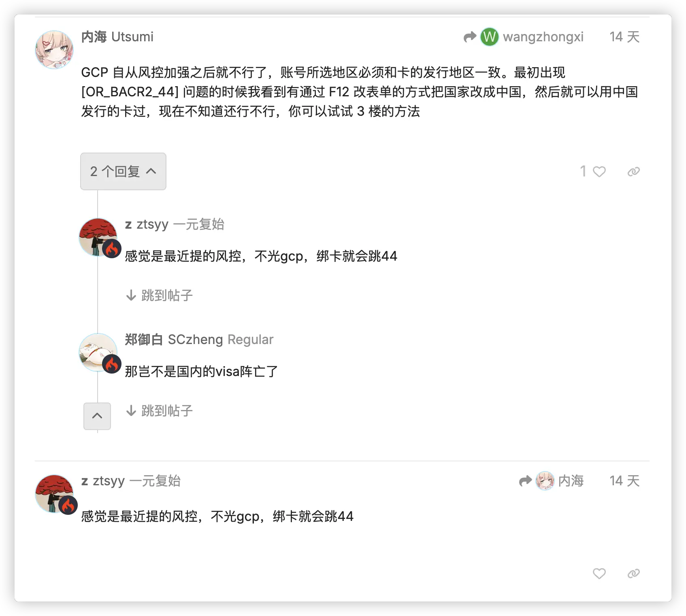Click reply arrow icon next to 内海 avatar
Viewport: 686px width, 616px height.
[x=525, y=481]
